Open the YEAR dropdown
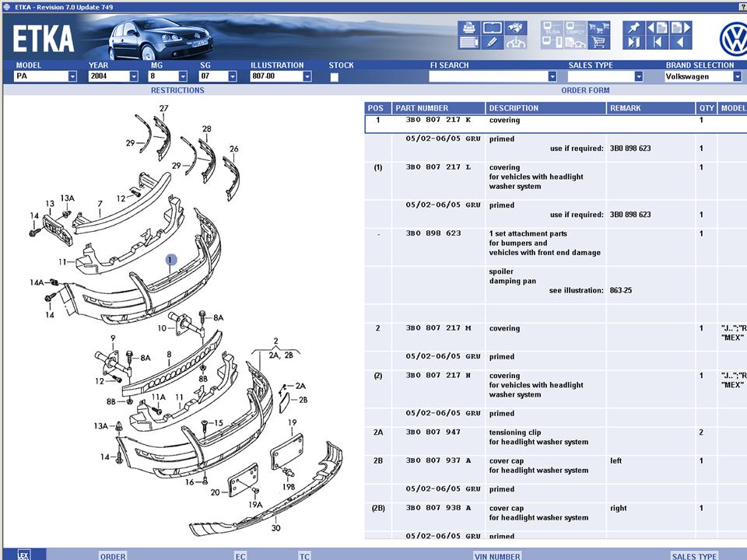Image resolution: width=747 pixels, height=560 pixels. point(134,76)
